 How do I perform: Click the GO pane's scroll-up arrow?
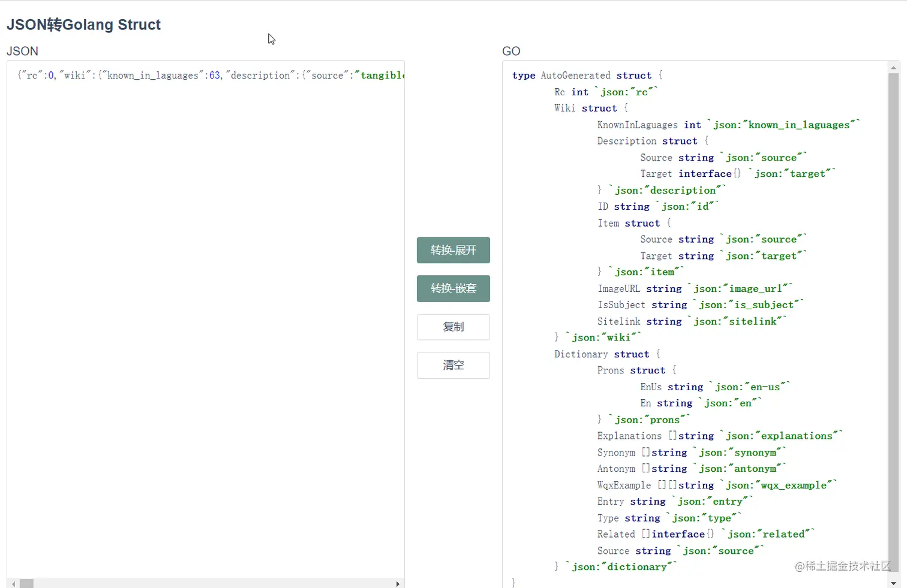[894, 68]
